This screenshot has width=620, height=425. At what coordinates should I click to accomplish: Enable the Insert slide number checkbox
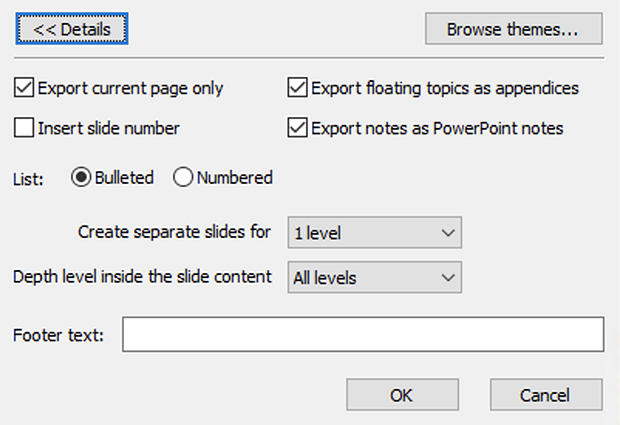point(24,128)
